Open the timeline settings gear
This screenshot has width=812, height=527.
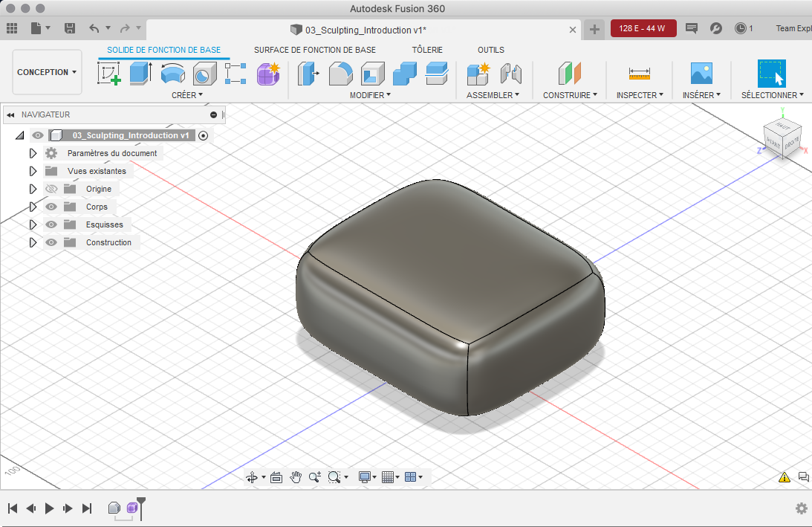click(x=801, y=508)
